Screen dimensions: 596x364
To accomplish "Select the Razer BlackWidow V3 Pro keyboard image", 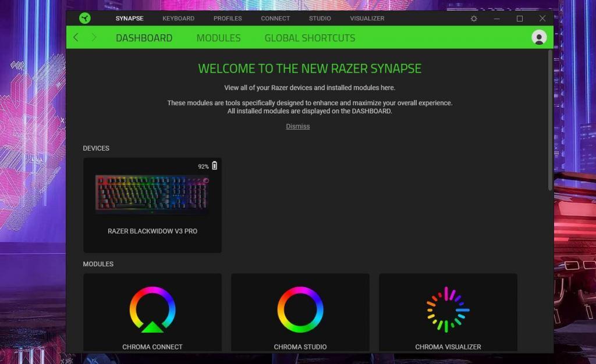I will 152,195.
